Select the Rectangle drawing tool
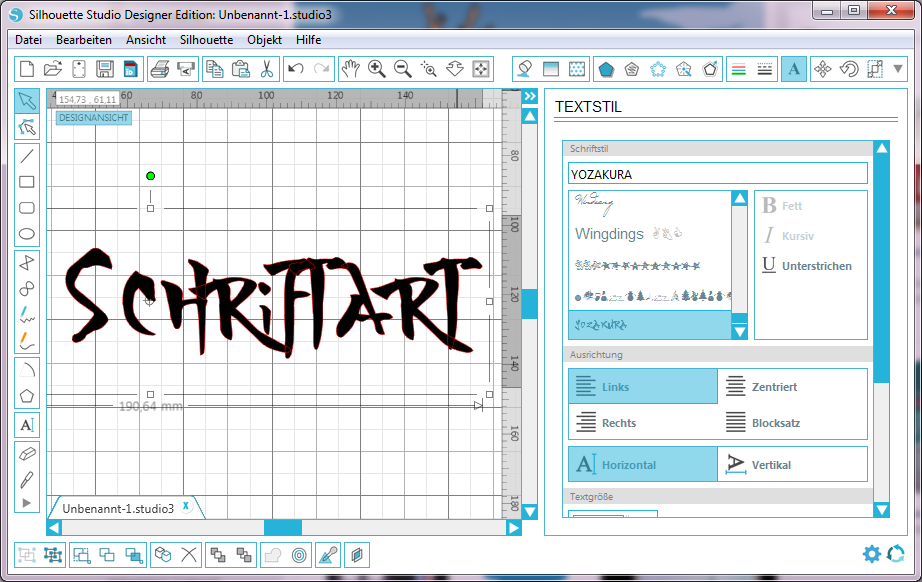922x582 pixels. (27, 182)
